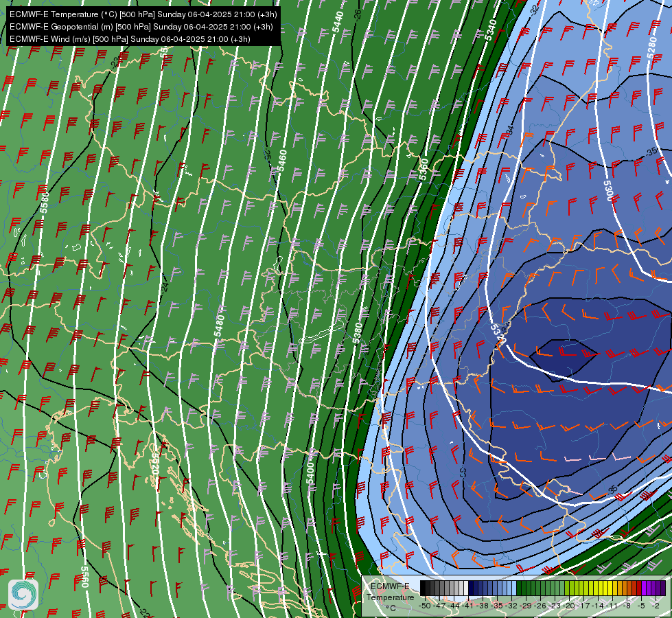Click the 5400 geopotential contour label

point(310,473)
